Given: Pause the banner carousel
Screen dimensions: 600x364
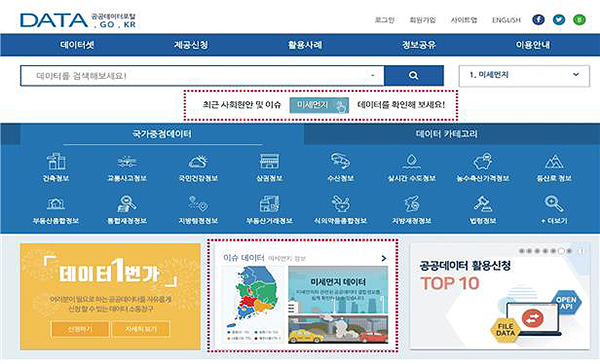Looking at the screenshot, I should (x=581, y=251).
